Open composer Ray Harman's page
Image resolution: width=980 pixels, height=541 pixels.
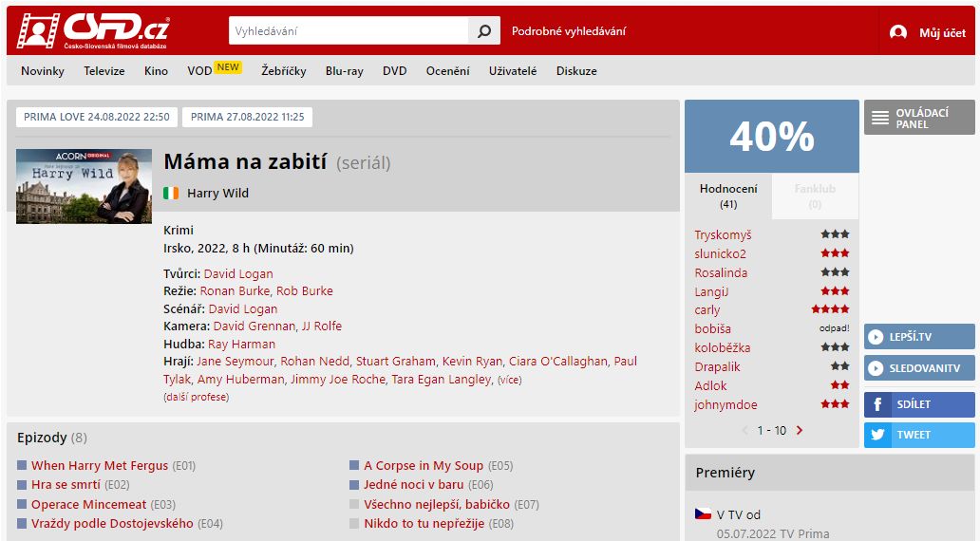[x=241, y=345]
